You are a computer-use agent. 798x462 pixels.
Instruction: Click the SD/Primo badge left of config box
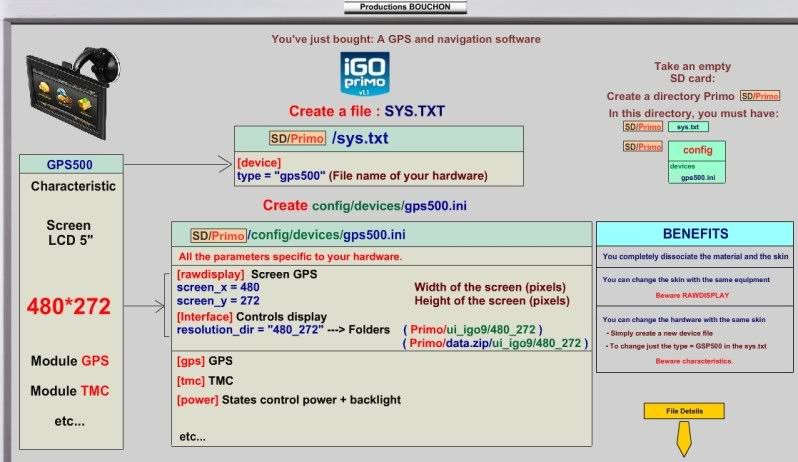click(643, 147)
